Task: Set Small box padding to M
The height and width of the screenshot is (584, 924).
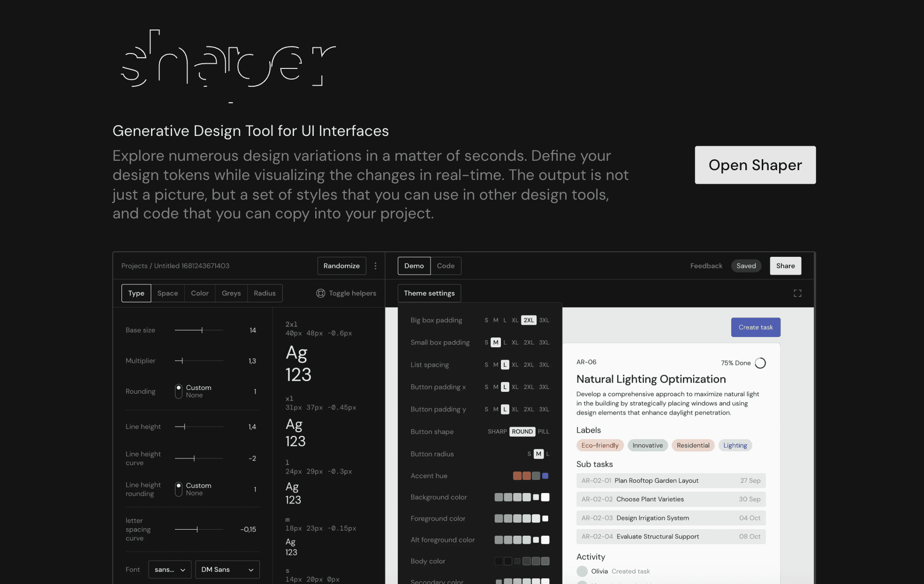Action: tap(496, 343)
